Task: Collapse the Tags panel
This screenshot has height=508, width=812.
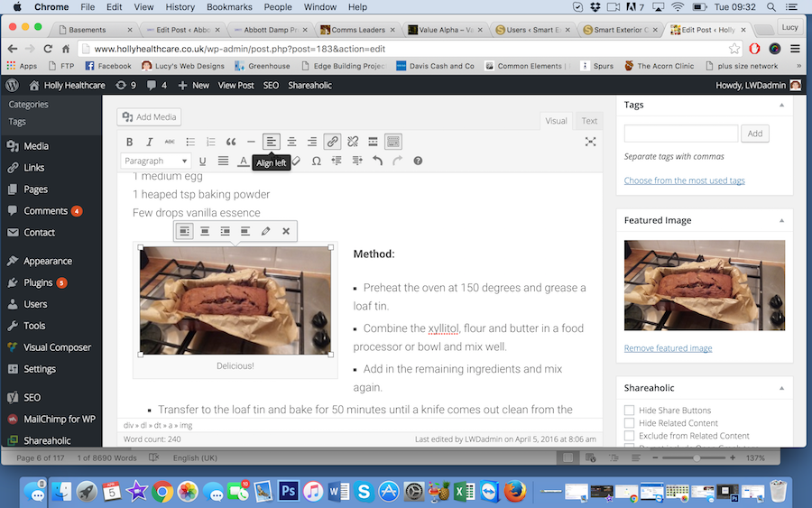Action: (781, 106)
